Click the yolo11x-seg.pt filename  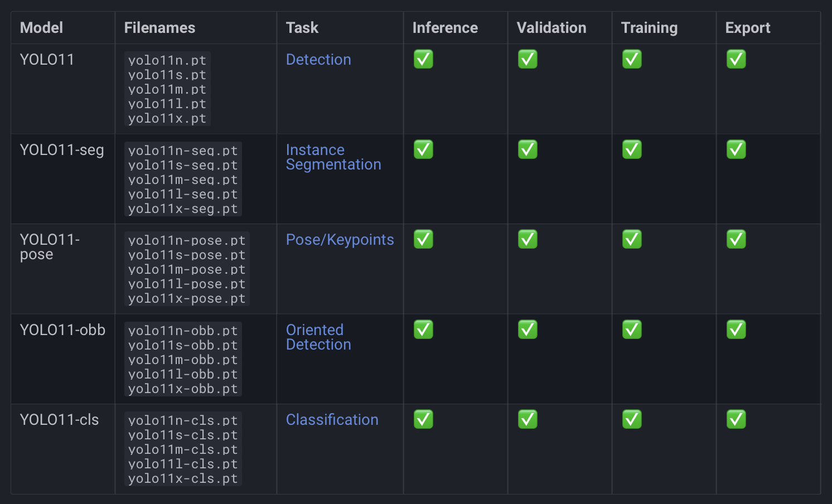[183, 209]
